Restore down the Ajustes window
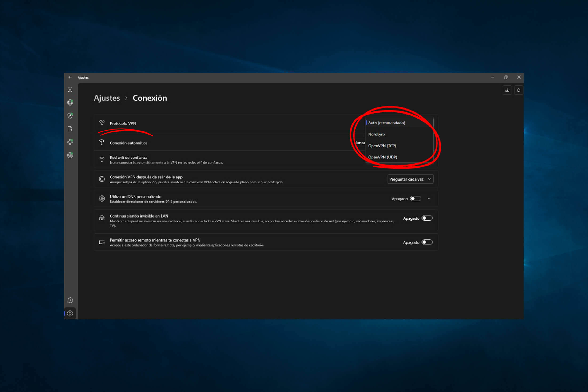The width and height of the screenshot is (588, 392). tap(506, 77)
